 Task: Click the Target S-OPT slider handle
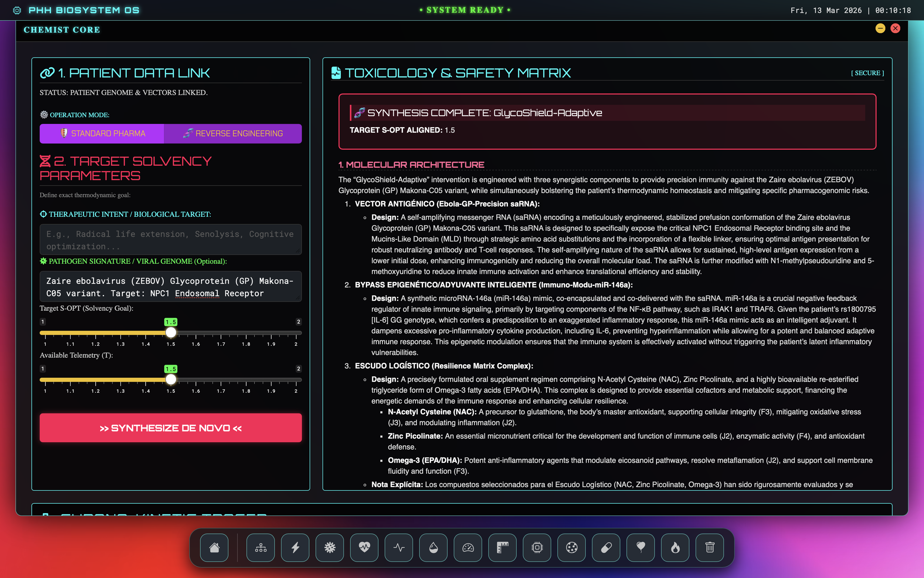click(171, 332)
